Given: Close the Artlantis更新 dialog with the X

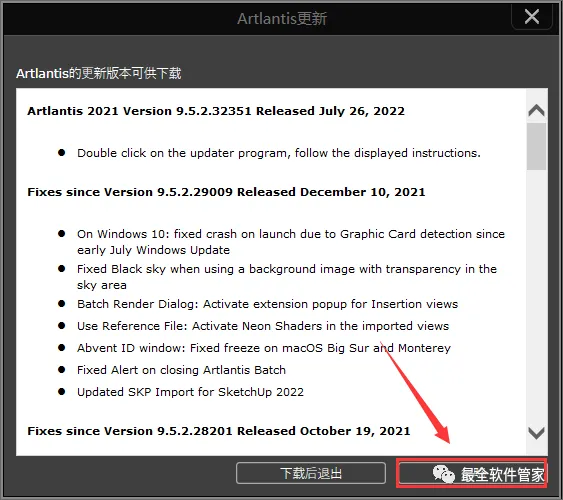Looking at the screenshot, I should 531,17.
